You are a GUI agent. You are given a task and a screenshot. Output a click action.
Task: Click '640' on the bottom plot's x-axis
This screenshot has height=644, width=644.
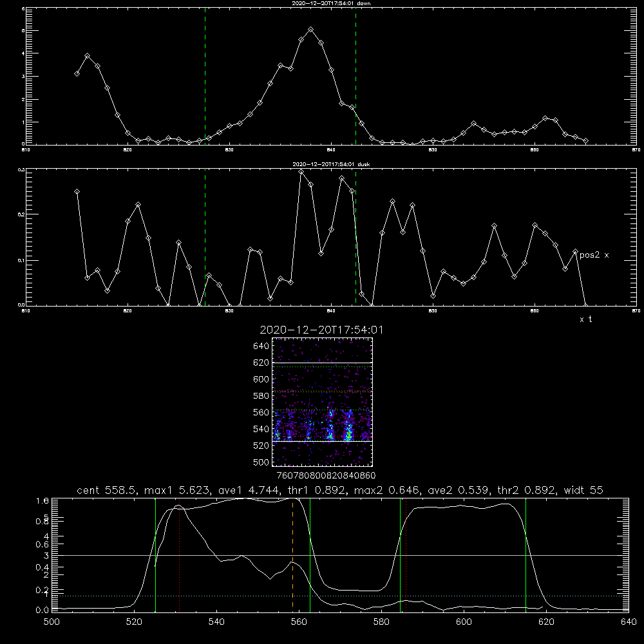pos(629,622)
